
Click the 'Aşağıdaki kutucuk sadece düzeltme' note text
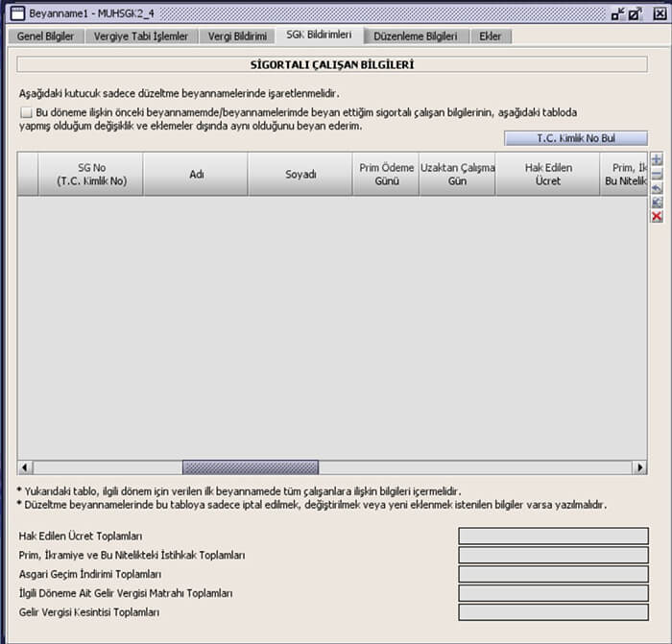point(180,93)
